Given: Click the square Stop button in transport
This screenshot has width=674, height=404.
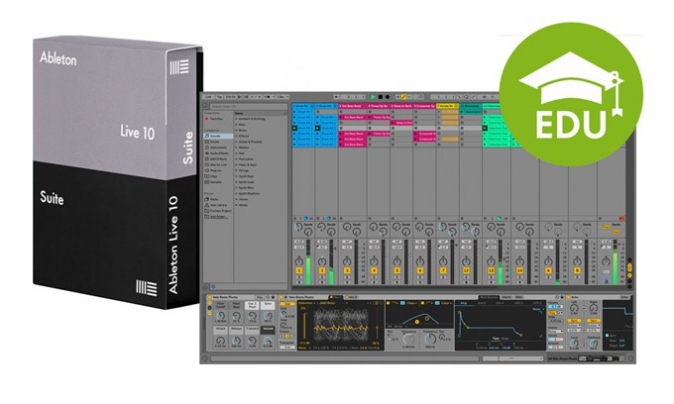Looking at the screenshot, I should [x=380, y=97].
